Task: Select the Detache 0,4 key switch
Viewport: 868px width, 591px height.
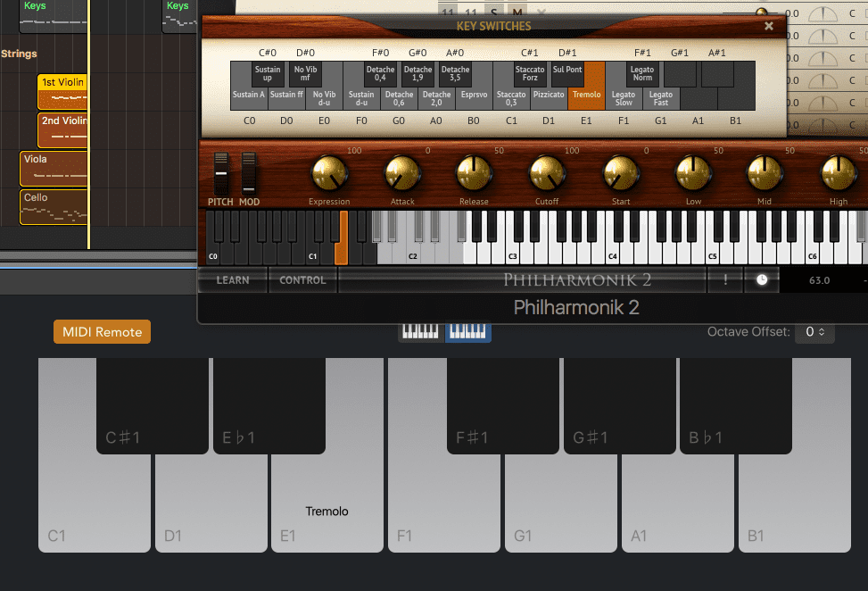Action: pos(380,74)
